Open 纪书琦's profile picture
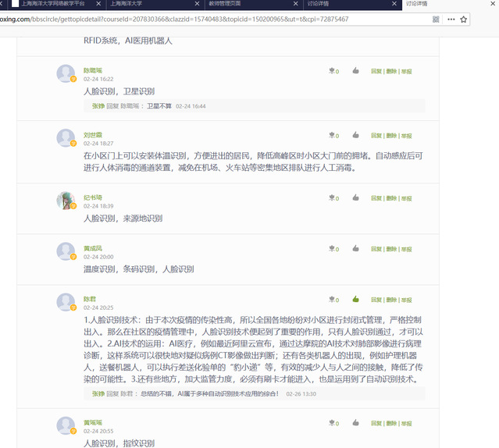Viewport: 499px width, 448px height. (66, 201)
